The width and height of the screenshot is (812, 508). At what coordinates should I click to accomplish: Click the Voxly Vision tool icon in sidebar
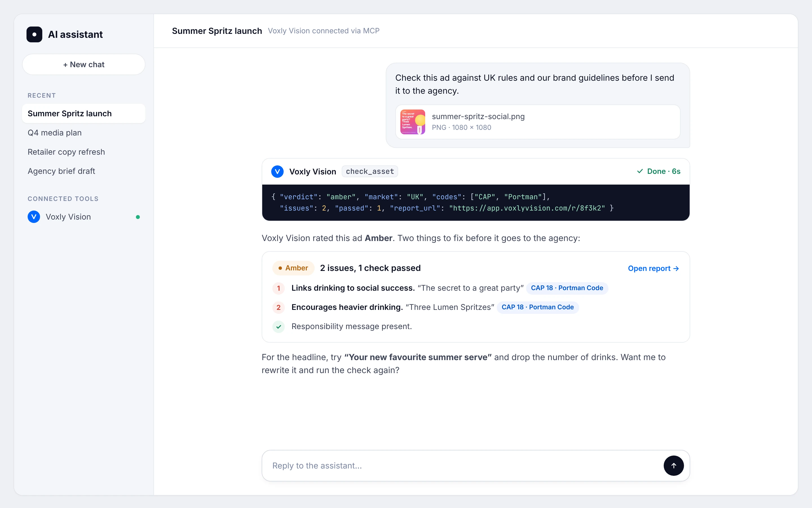[34, 217]
